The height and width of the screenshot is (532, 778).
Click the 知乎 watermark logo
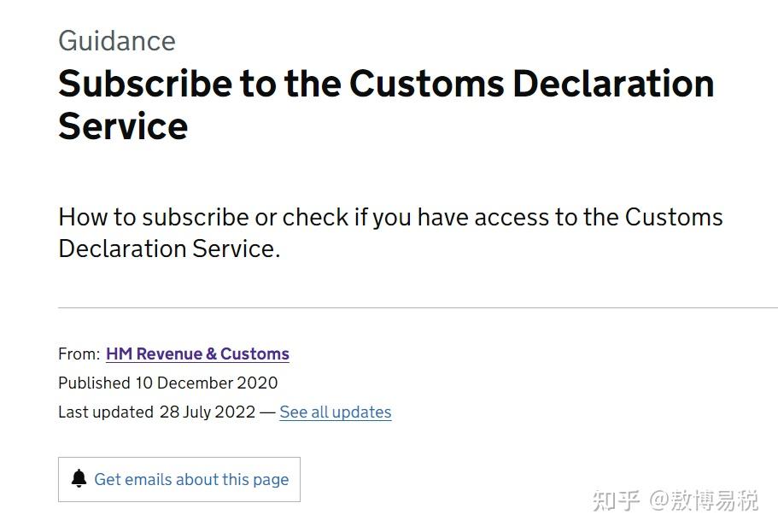pyautogui.click(x=616, y=500)
